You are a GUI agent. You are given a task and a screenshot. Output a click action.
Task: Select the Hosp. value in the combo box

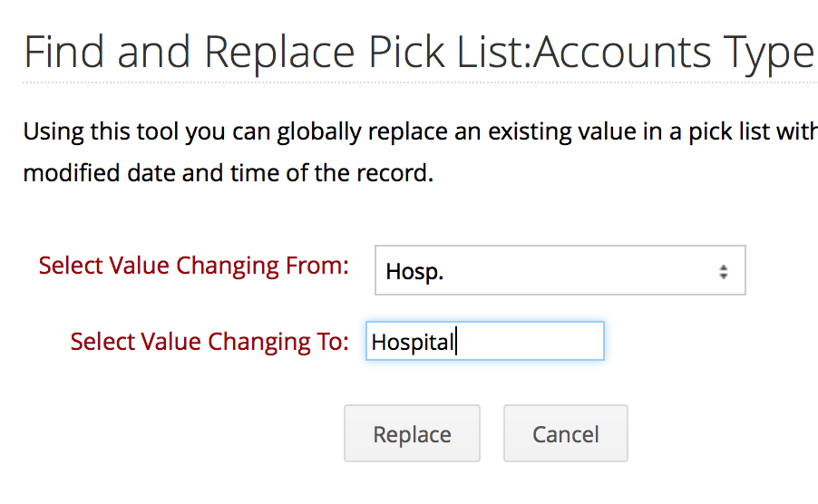pyautogui.click(x=414, y=272)
